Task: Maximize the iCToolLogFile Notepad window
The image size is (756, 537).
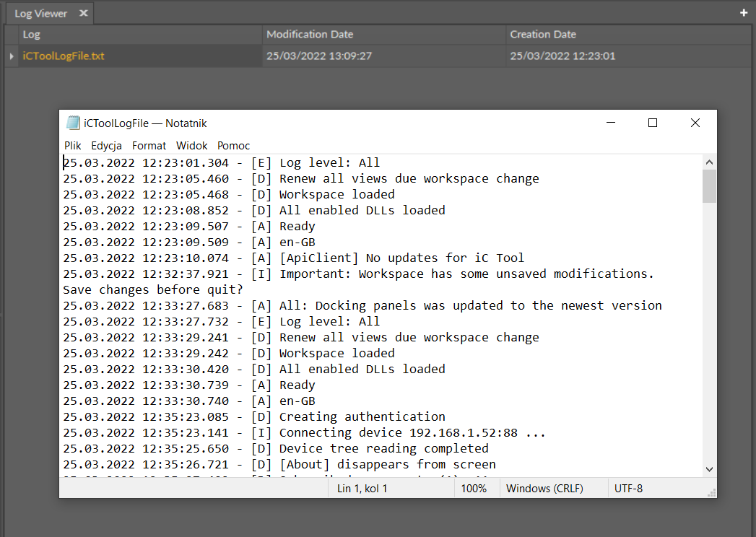Action: (x=653, y=123)
